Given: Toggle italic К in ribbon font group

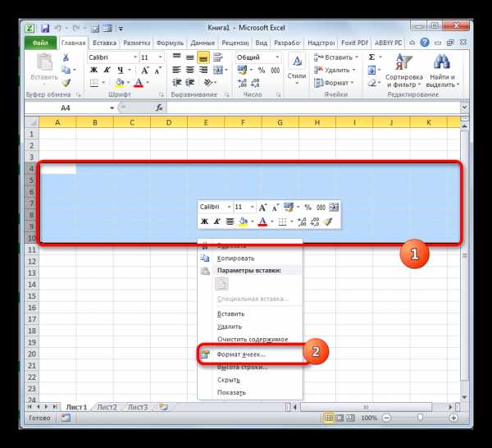Looking at the screenshot, I should tap(107, 70).
